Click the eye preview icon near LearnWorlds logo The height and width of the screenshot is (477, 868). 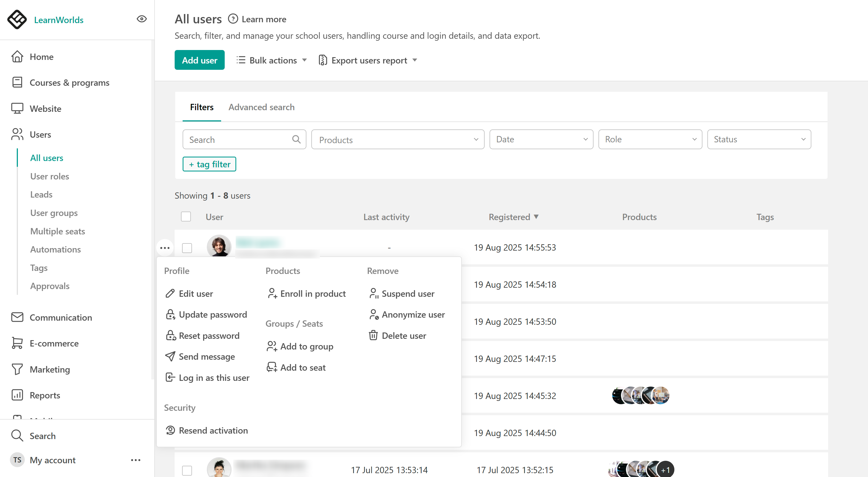click(142, 19)
